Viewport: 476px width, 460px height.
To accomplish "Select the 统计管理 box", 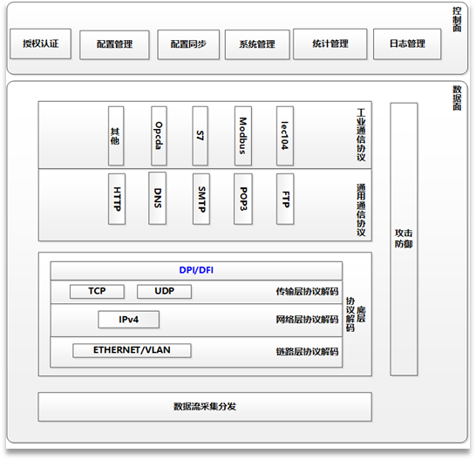I will click(330, 44).
